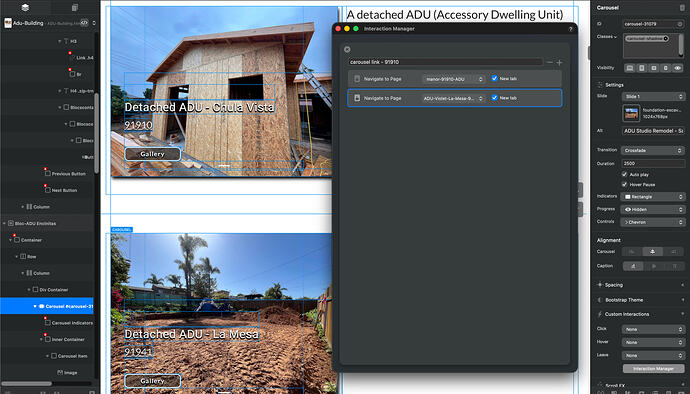This screenshot has height=394, width=690.
Task: Click the Detached ADU - Chula Vista heading
Action: point(199,107)
